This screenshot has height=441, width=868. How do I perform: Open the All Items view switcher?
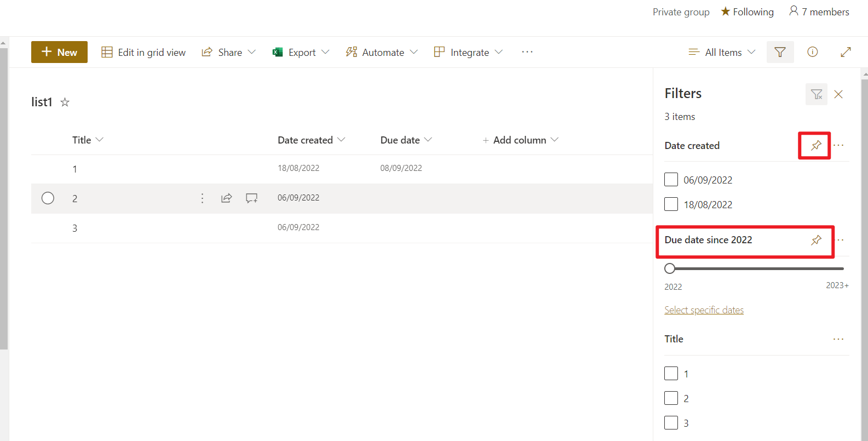click(722, 52)
